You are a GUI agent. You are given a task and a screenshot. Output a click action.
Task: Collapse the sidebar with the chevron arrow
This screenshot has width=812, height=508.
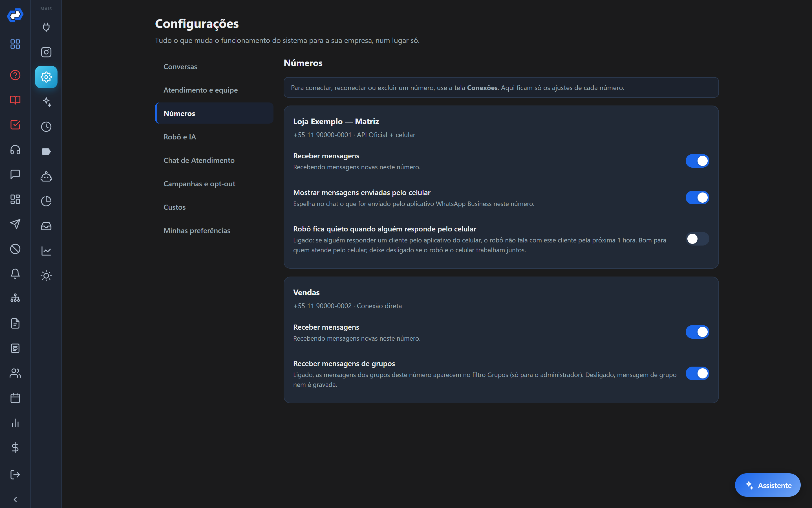click(x=15, y=500)
